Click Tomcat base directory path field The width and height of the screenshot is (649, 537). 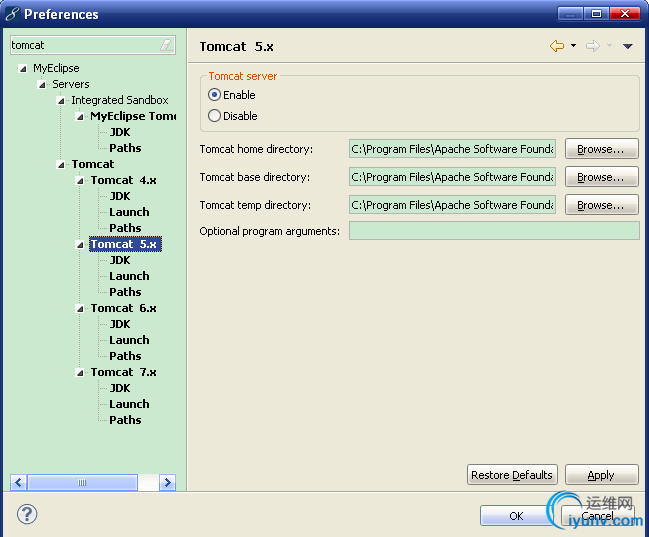click(452, 177)
